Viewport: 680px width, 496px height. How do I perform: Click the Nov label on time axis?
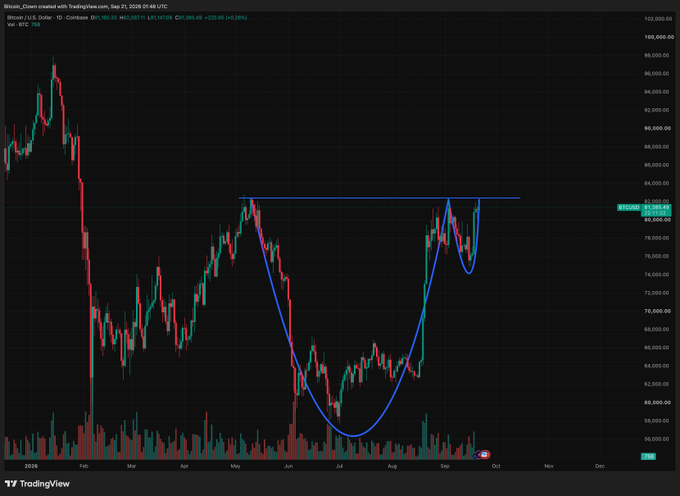coord(549,466)
